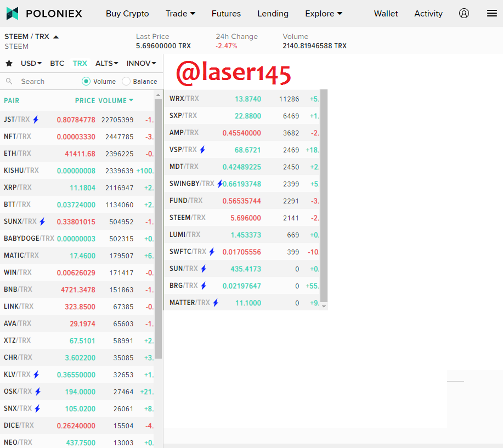
Task: Select the SXP/TRX pair row
Action: tap(242, 116)
